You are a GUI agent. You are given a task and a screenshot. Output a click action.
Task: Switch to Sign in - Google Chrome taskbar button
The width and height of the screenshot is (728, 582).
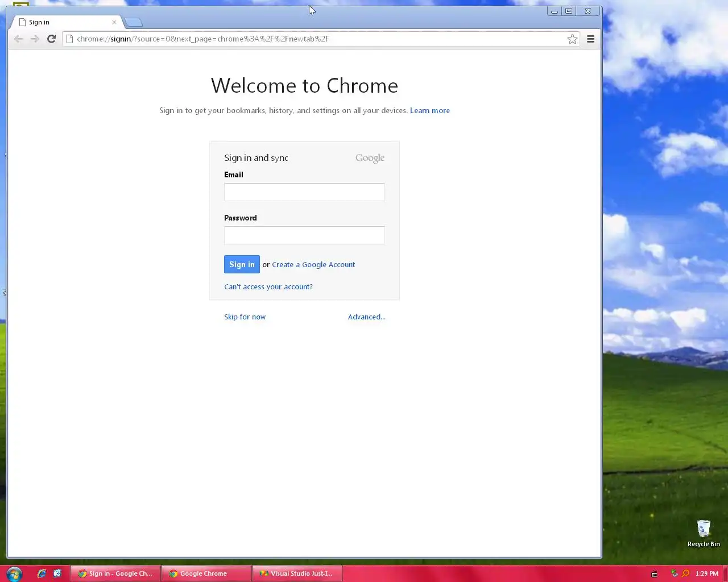tap(115, 573)
